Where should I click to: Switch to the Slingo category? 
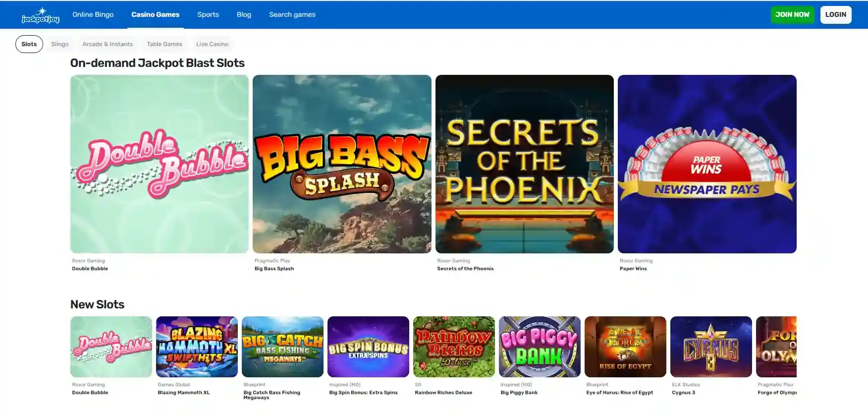click(60, 44)
